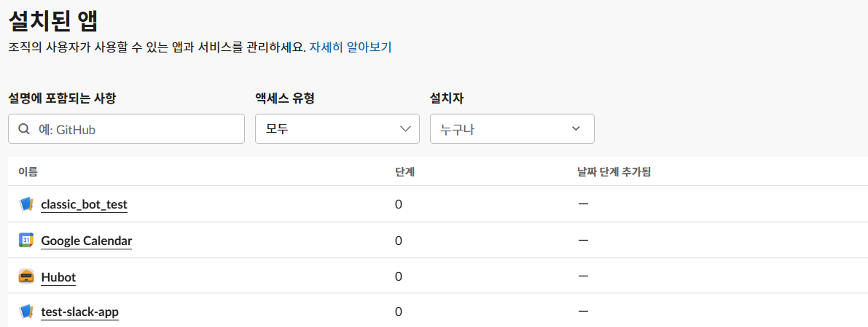
Task: Click the test-slack-app icon
Action: 26,312
